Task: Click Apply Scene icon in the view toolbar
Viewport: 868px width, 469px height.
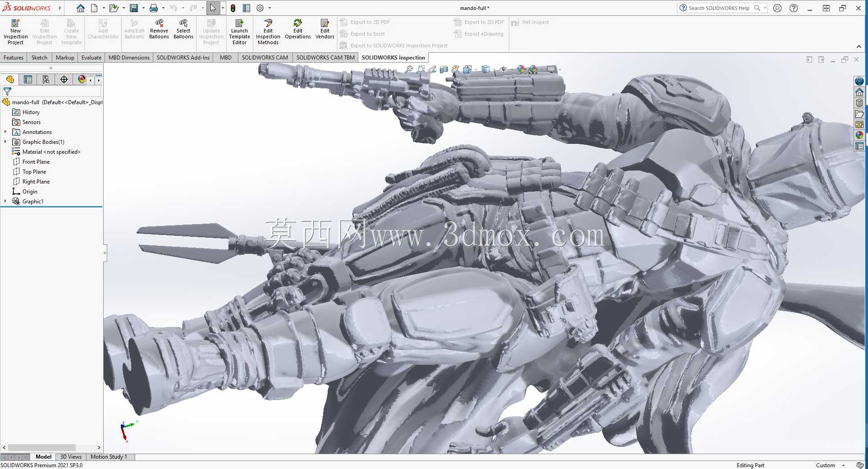Action: [x=533, y=69]
